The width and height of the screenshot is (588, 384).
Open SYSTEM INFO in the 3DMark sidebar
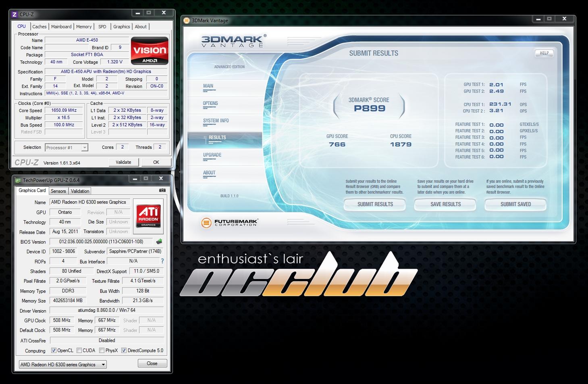216,121
